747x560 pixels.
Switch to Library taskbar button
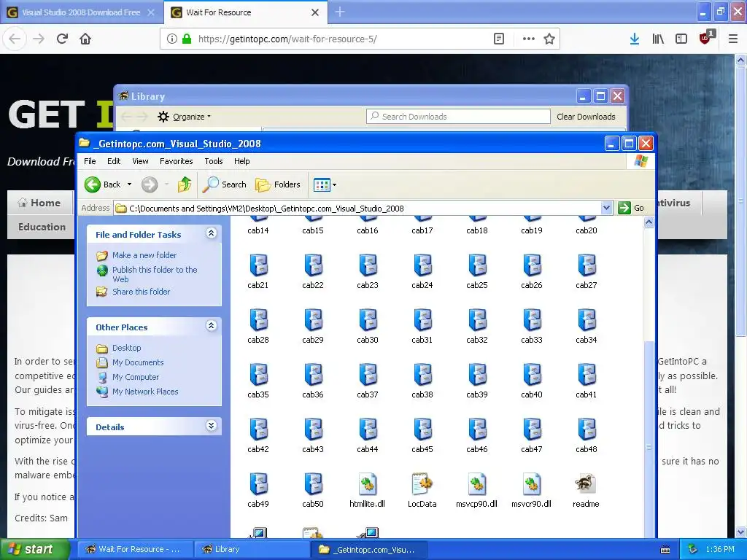(252, 549)
